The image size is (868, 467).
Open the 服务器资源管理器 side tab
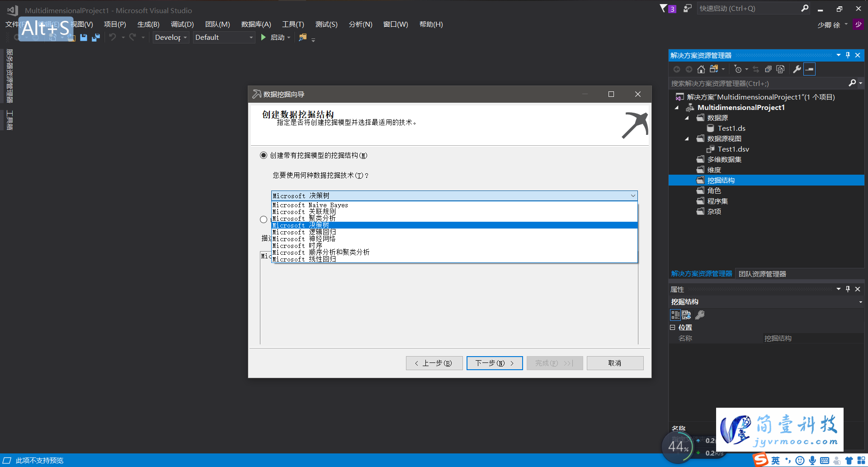point(9,76)
